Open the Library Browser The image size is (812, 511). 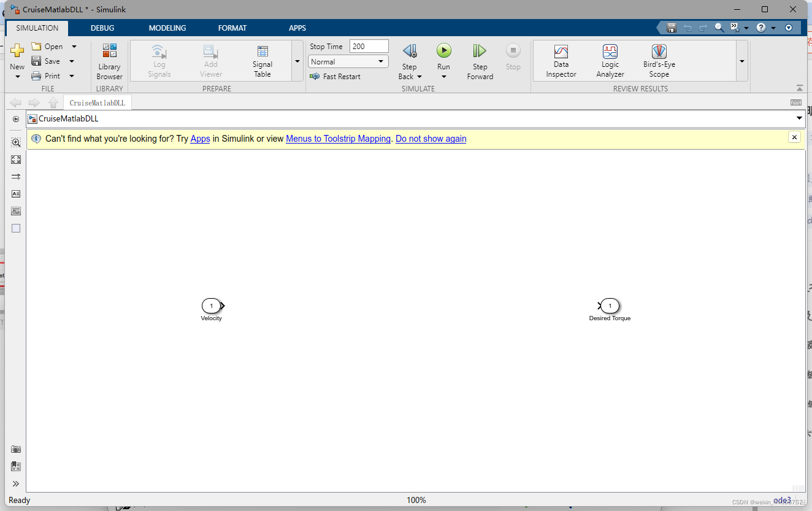pos(109,62)
